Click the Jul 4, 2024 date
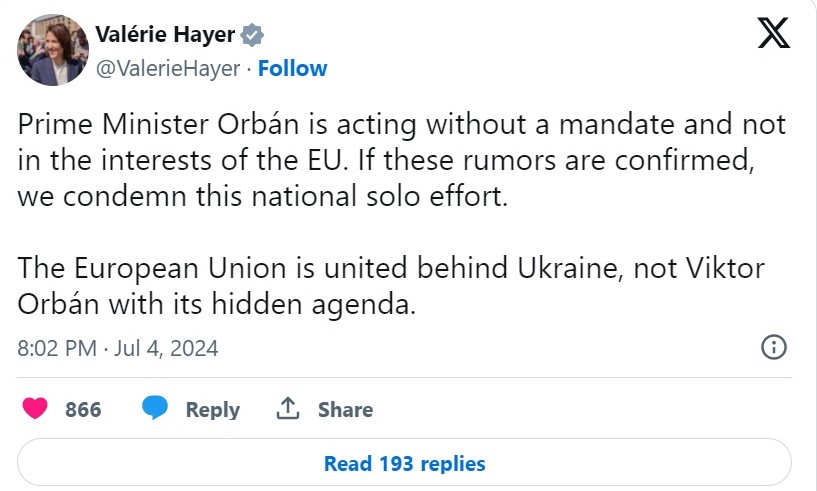The image size is (817, 491). [x=166, y=349]
